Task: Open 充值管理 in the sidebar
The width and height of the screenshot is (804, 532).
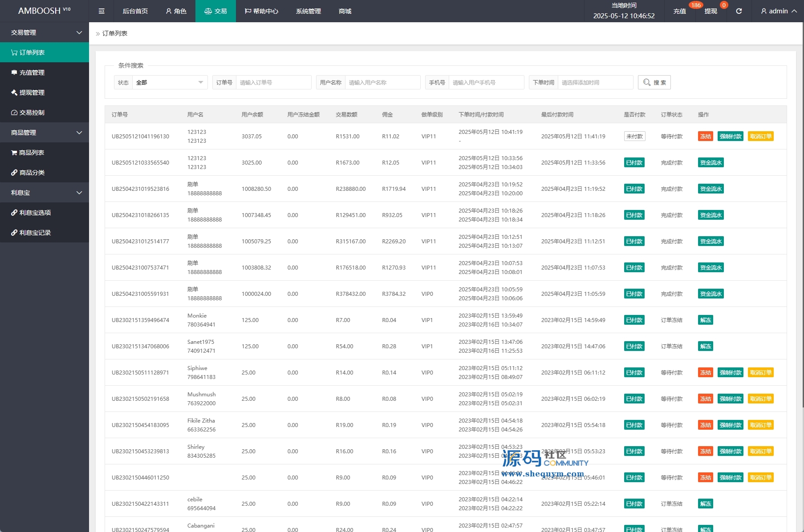Action: tap(32, 73)
